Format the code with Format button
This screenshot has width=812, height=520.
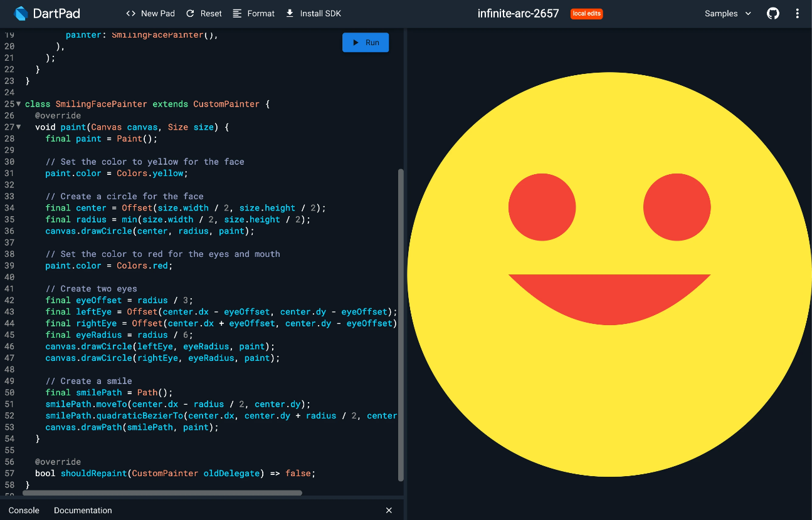click(253, 13)
